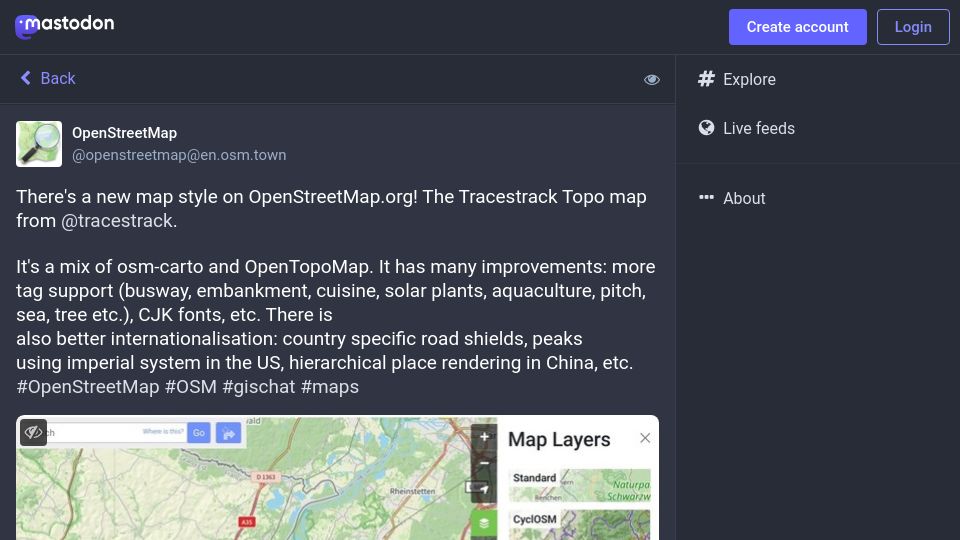This screenshot has width=960, height=540.
Task: Go Back to previous page
Action: pyautogui.click(x=48, y=78)
